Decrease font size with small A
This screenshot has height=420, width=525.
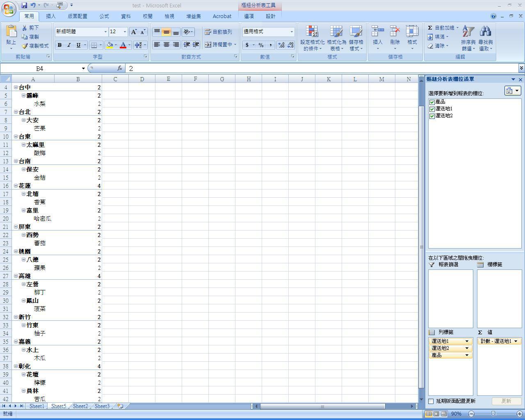click(143, 32)
